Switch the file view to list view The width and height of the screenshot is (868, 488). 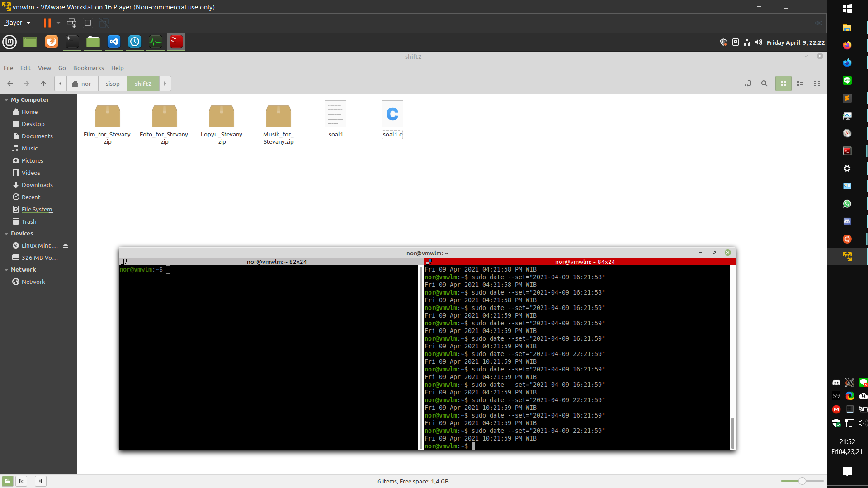[800, 84]
